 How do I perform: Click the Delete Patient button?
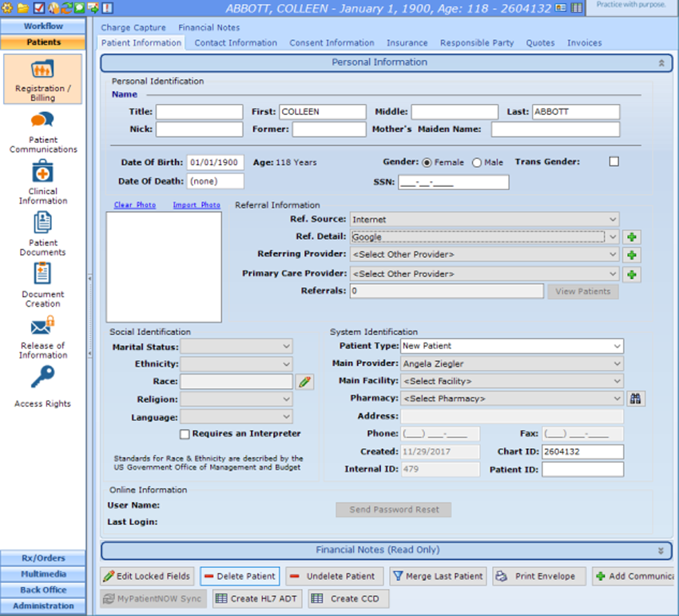(239, 576)
